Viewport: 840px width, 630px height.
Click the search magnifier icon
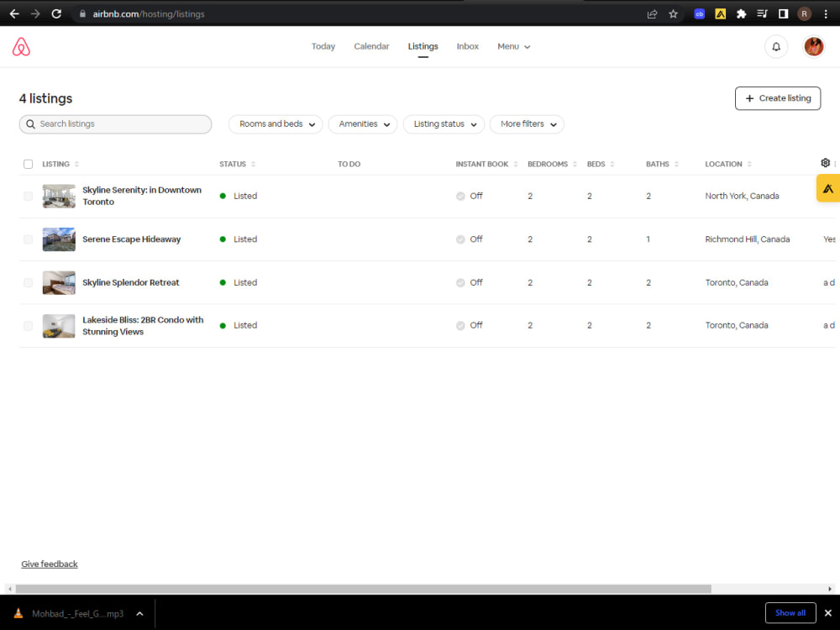[x=30, y=124]
